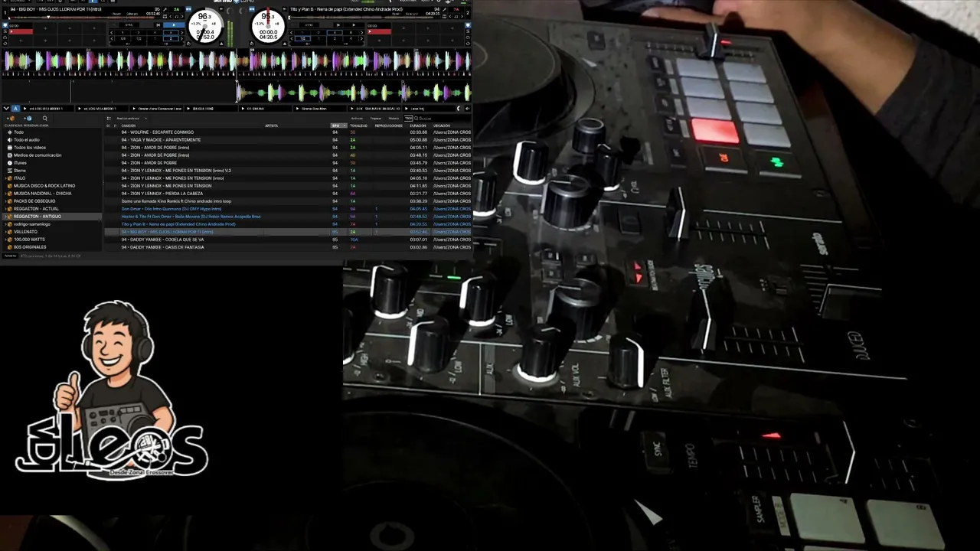Select the Stems library item
The image size is (980, 551).
tap(19, 171)
